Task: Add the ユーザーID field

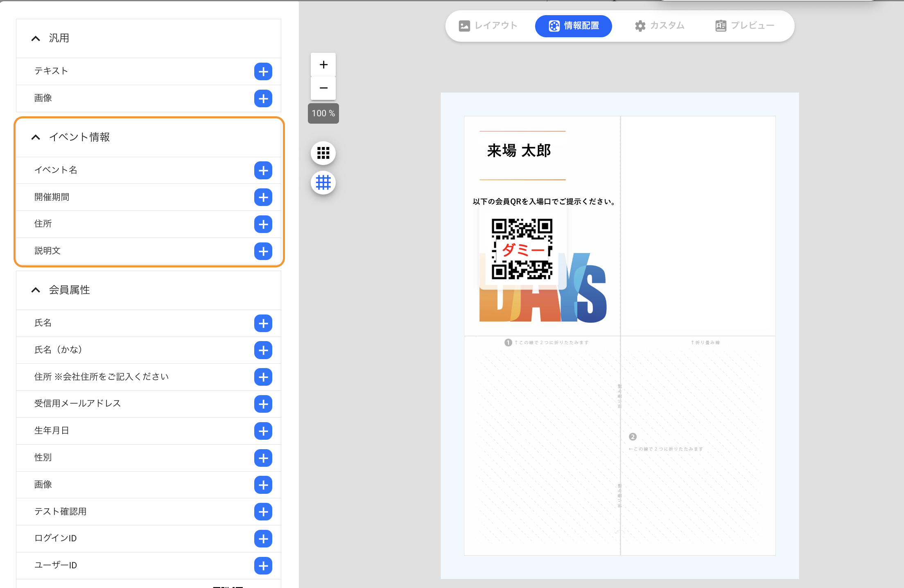Action: (263, 566)
